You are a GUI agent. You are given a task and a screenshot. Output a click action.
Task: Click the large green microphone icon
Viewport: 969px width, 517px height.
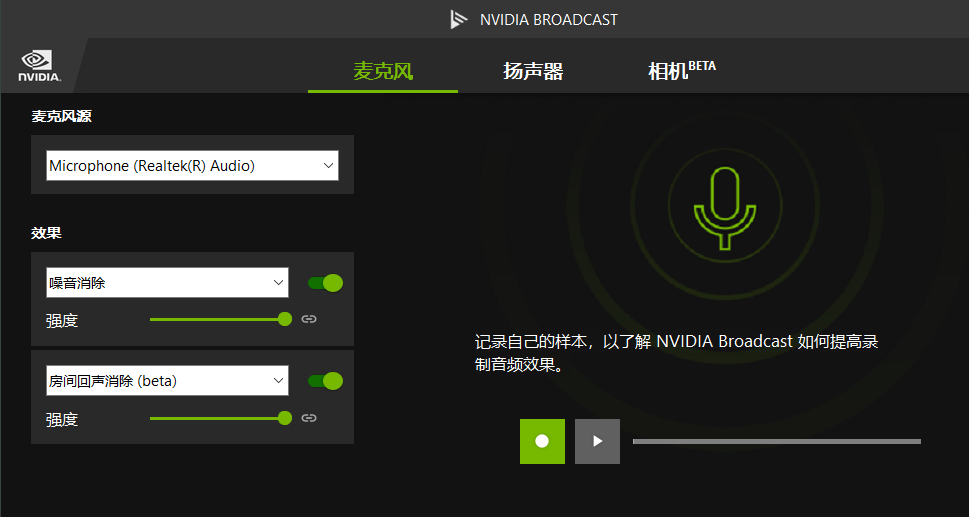click(725, 208)
